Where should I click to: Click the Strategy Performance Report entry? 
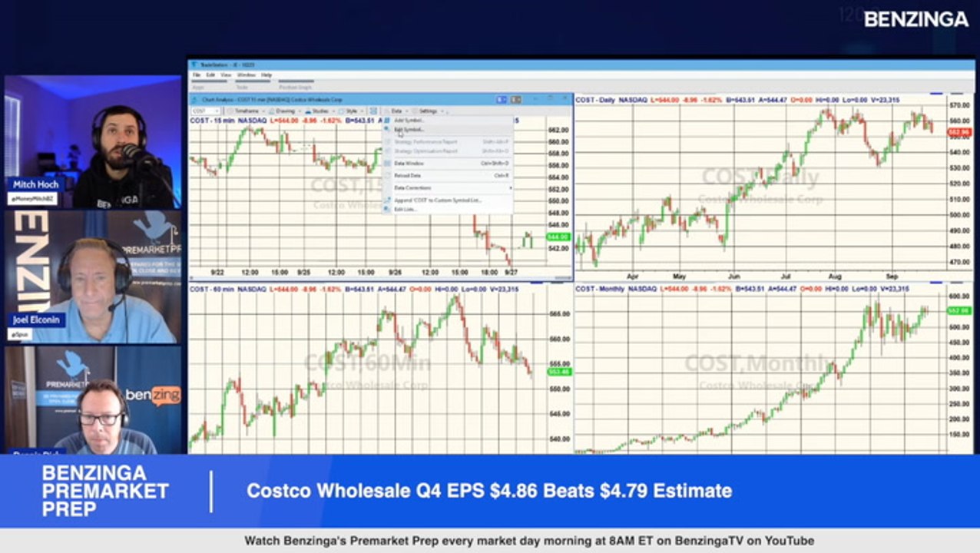[447, 142]
